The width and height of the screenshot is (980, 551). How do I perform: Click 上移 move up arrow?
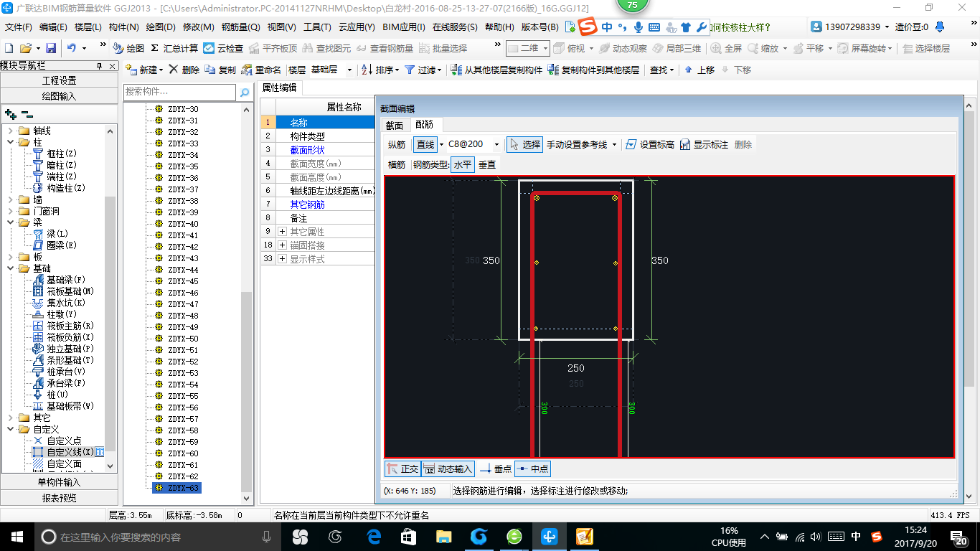pyautogui.click(x=699, y=70)
